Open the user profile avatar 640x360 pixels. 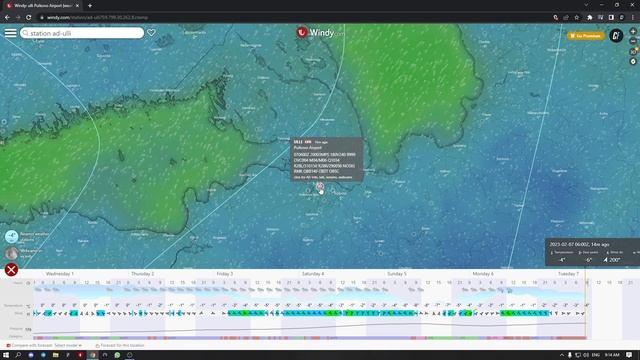coord(616,36)
